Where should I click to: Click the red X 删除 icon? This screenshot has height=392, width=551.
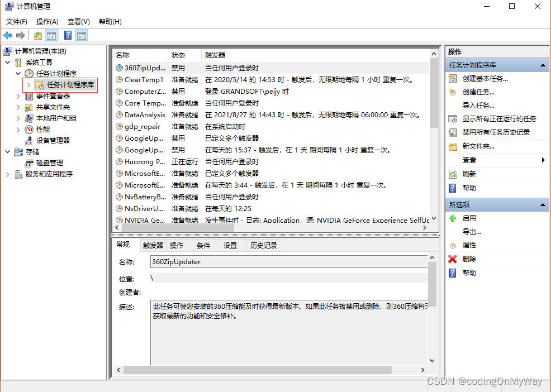click(453, 259)
